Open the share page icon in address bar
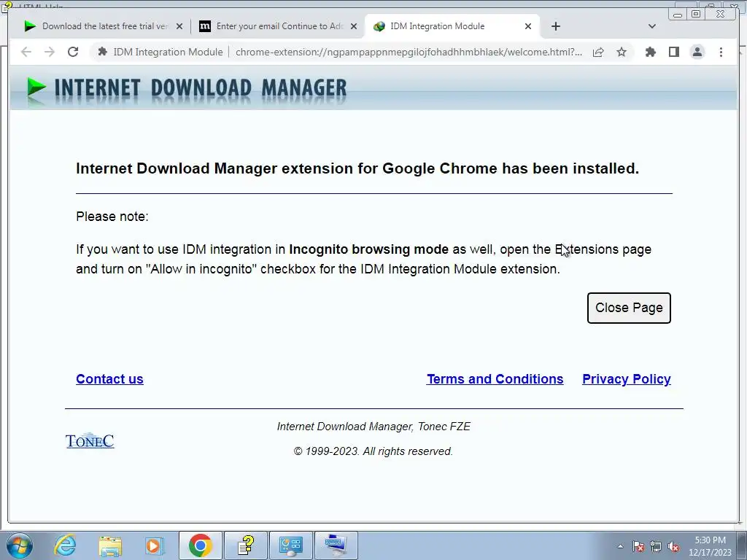This screenshot has width=747, height=560. click(598, 52)
